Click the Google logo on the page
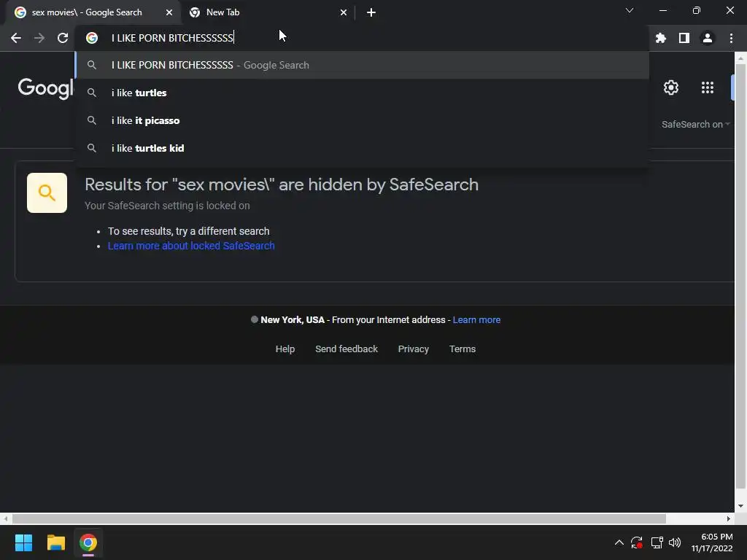Screen dimensions: 747x560 [x=46, y=88]
